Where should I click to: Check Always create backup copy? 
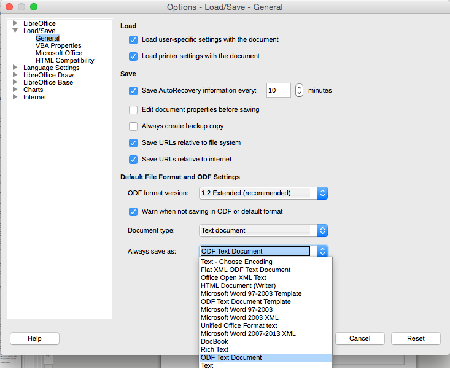tap(133, 126)
